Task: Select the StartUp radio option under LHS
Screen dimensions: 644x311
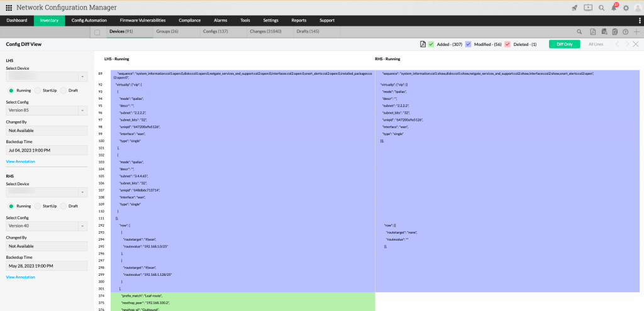Action: pos(39,90)
